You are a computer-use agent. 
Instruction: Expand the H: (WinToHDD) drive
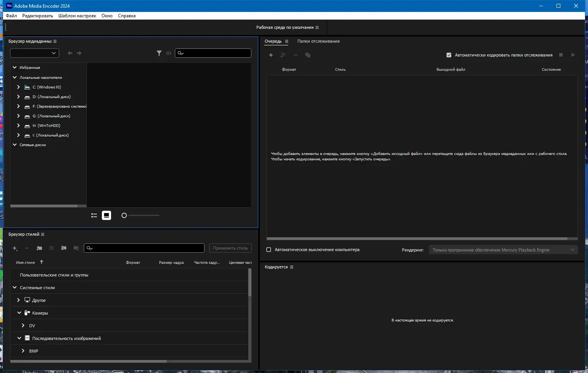(x=18, y=125)
